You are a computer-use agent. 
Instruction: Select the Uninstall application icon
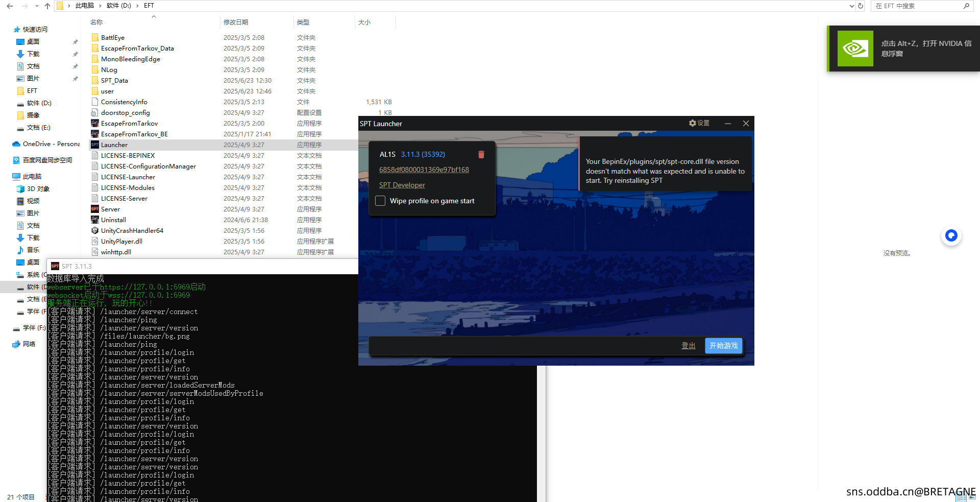pyautogui.click(x=95, y=220)
